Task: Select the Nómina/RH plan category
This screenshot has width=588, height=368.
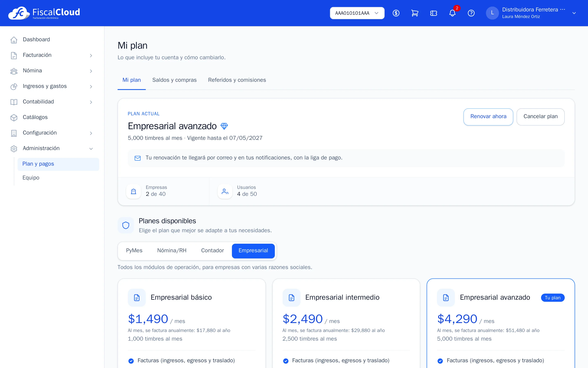Action: 171,251
